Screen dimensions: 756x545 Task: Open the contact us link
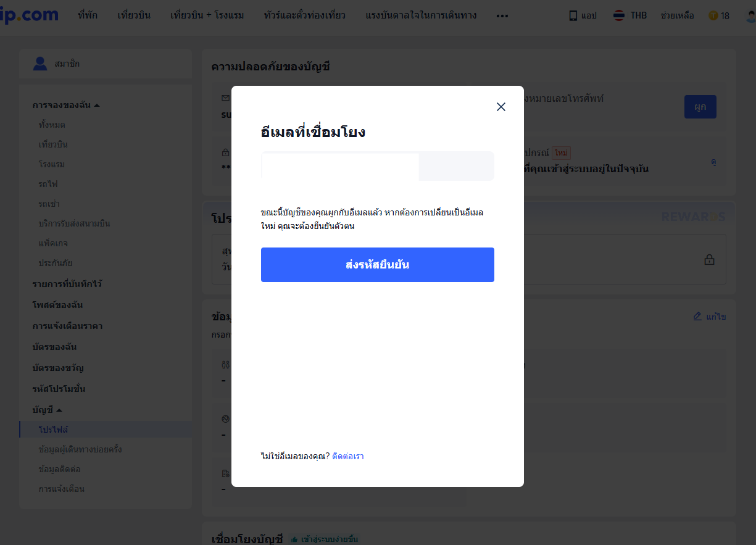(x=347, y=457)
